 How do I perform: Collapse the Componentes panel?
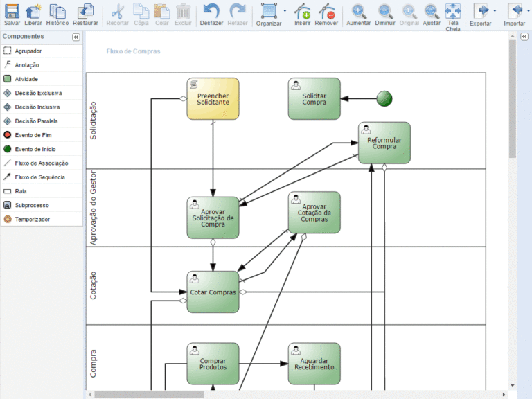tap(76, 37)
